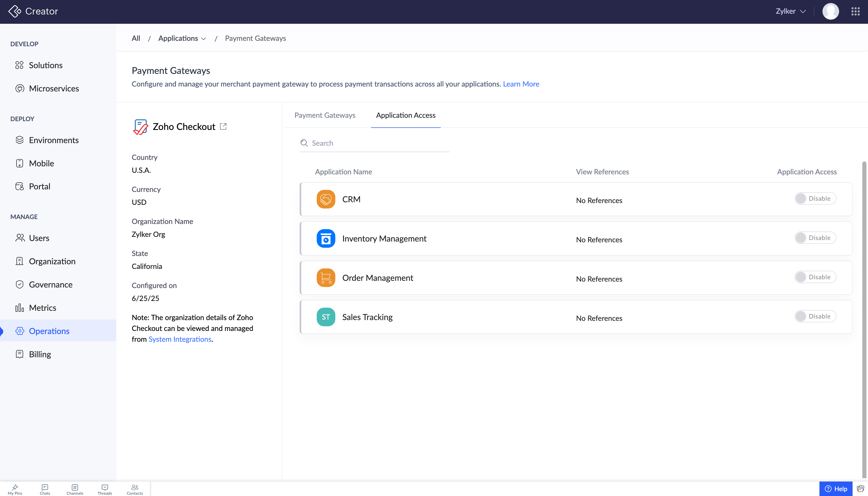Click the apps grid launcher icon
The height and width of the screenshot is (496, 868).
tap(855, 11)
